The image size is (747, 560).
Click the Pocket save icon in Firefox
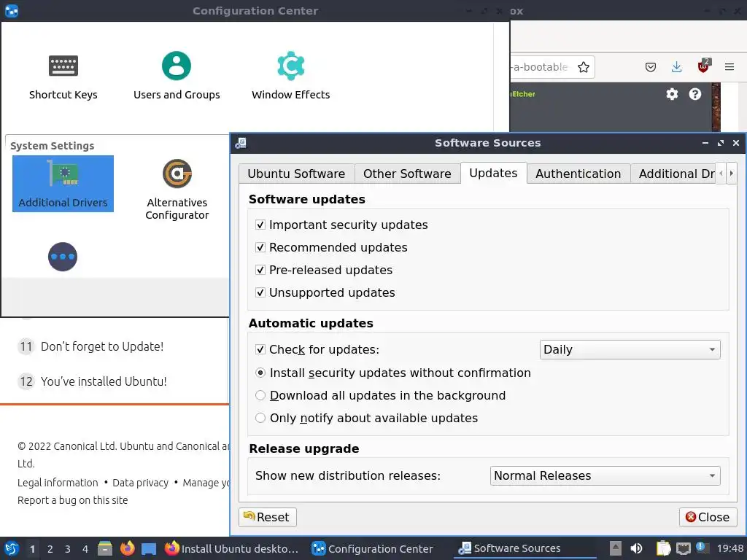coord(650,67)
